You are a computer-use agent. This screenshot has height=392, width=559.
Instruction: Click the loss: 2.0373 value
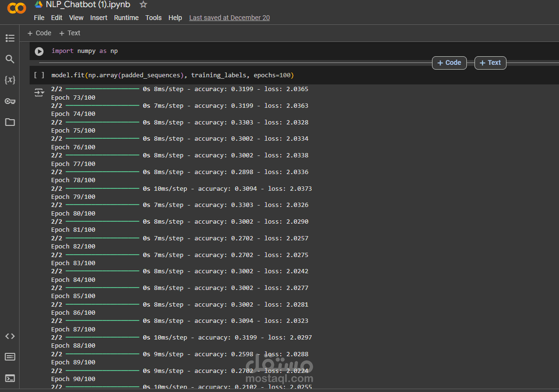click(290, 188)
